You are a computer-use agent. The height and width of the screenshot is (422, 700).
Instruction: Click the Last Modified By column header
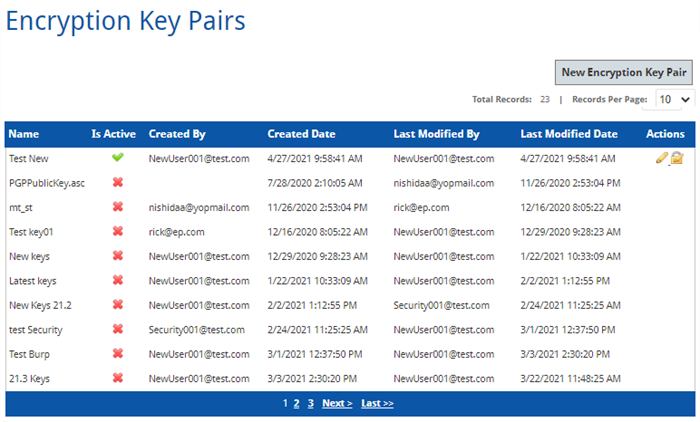pos(436,134)
